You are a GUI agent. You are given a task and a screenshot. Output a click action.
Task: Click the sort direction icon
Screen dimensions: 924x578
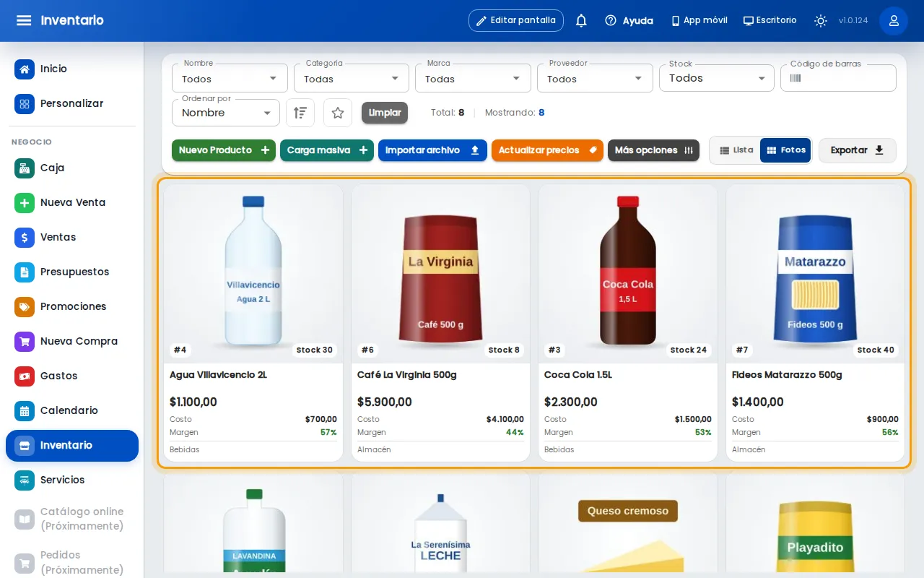[300, 113]
